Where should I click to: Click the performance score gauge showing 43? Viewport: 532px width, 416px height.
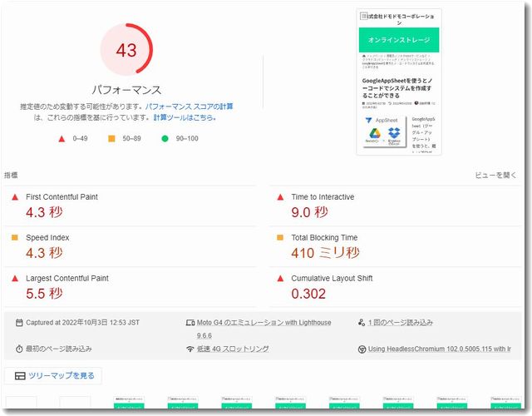pyautogui.click(x=126, y=51)
